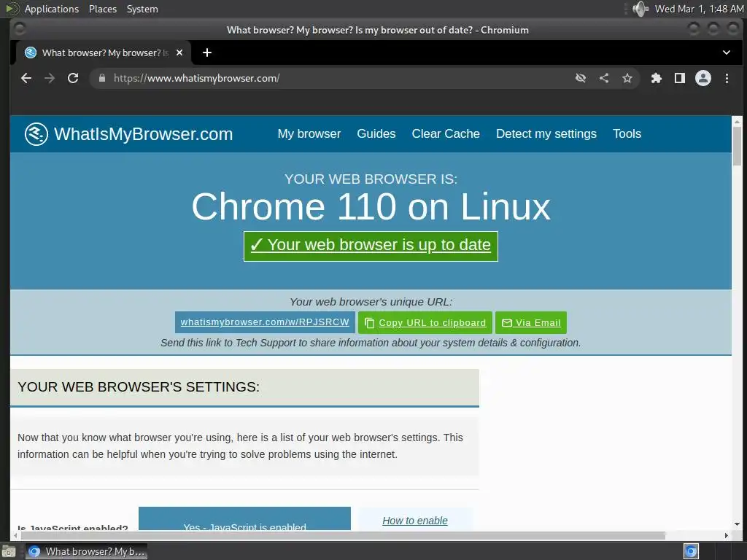Bookmark this page with the star icon
The width and height of the screenshot is (747, 560).
(x=627, y=78)
